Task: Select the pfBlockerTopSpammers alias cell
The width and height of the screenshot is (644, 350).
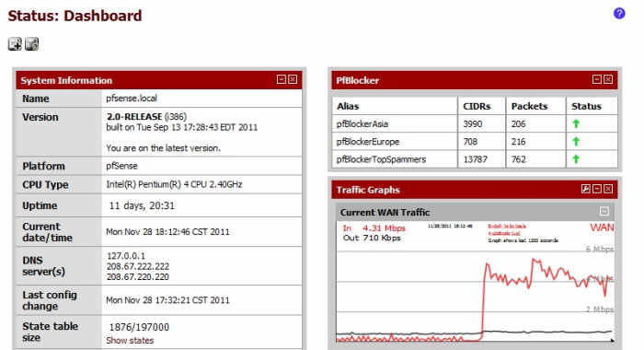Action: (x=395, y=159)
